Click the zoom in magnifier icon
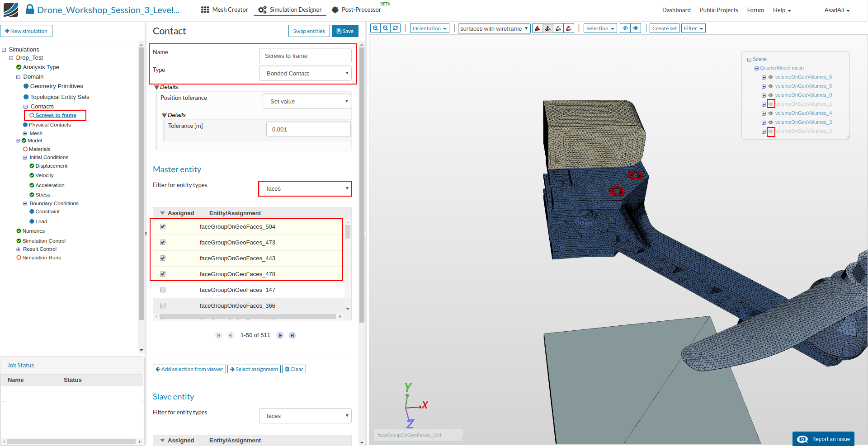Image resolution: width=868 pixels, height=446 pixels. (x=375, y=28)
